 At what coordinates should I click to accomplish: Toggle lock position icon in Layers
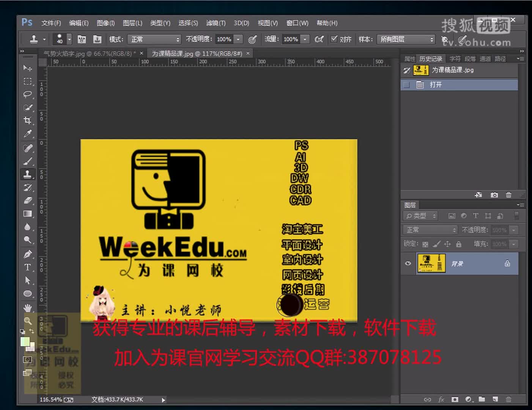pos(447,244)
